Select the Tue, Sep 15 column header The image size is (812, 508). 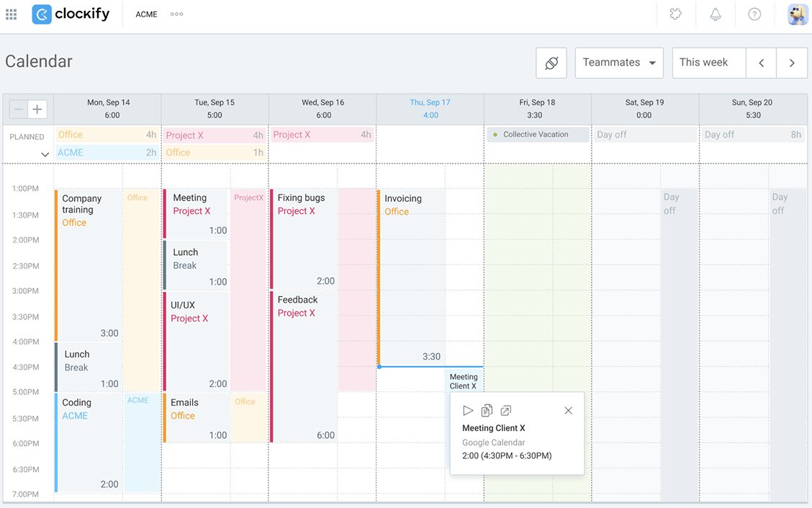(x=215, y=109)
